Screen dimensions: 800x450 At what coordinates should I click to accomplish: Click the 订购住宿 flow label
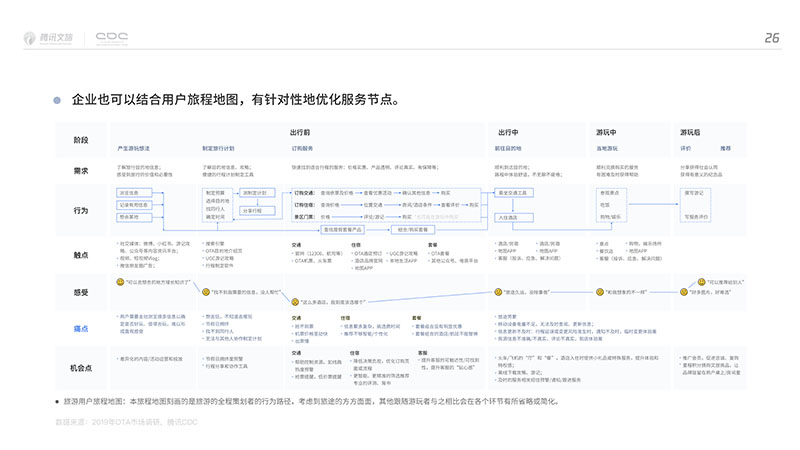(x=304, y=205)
